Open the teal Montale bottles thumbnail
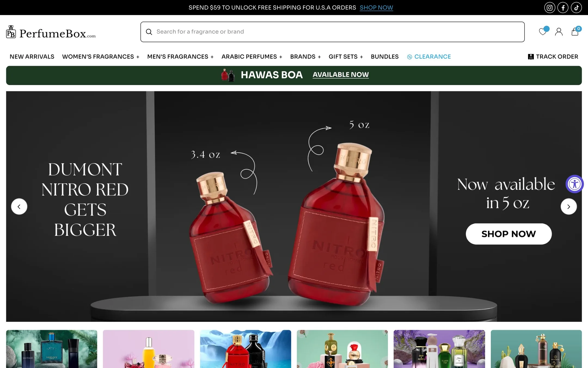This screenshot has height=368, width=588. 536,349
